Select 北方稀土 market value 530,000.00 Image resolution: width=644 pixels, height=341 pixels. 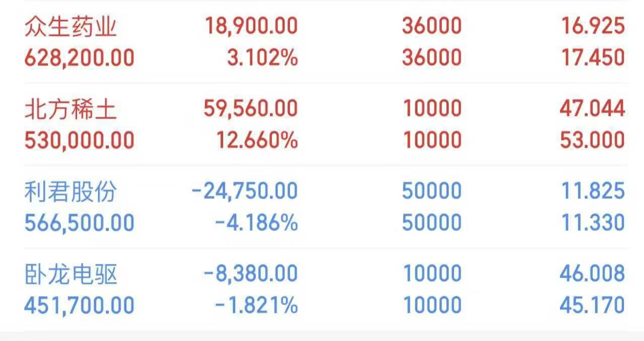80,140
